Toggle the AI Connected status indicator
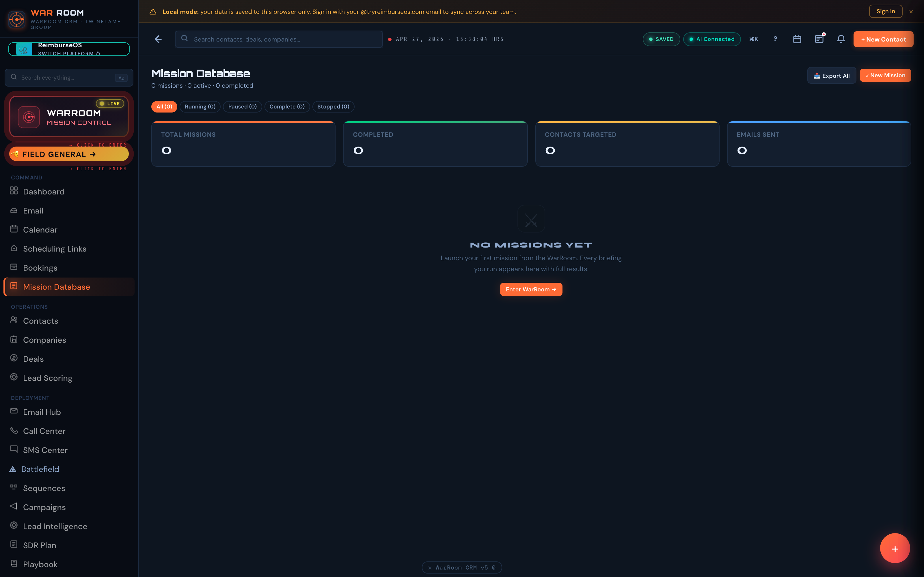Image resolution: width=924 pixels, height=577 pixels. pos(712,39)
